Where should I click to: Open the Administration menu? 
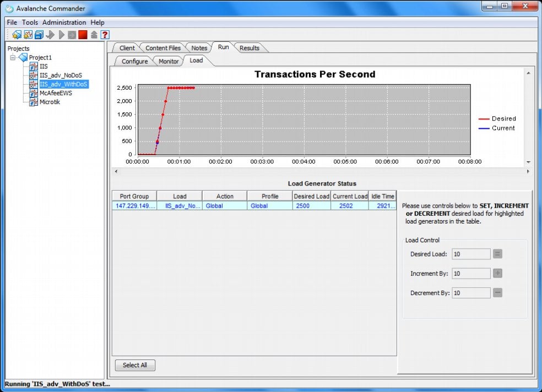coord(64,22)
